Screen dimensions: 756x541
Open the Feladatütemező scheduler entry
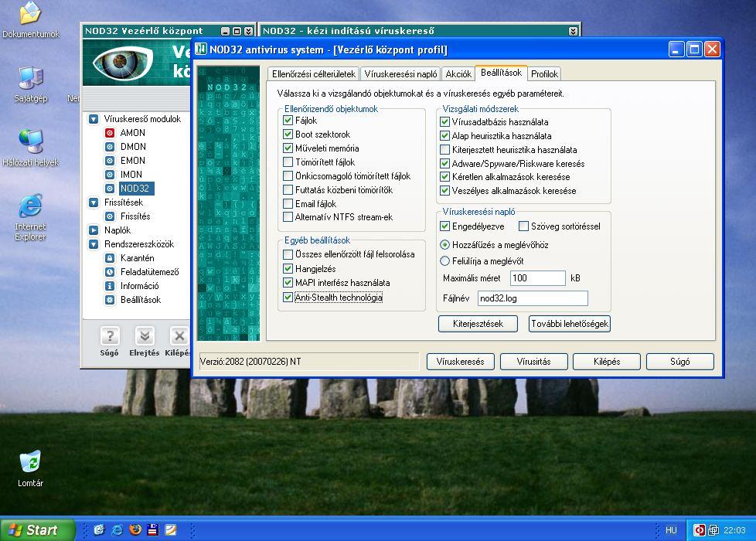click(x=141, y=272)
